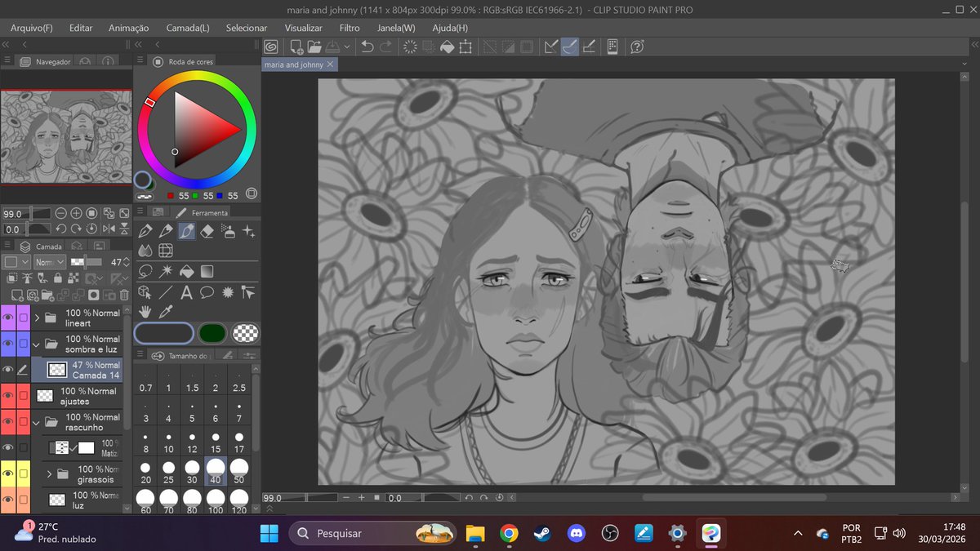Hide layer Camada 14
Image resolution: width=980 pixels, height=551 pixels.
click(x=9, y=370)
